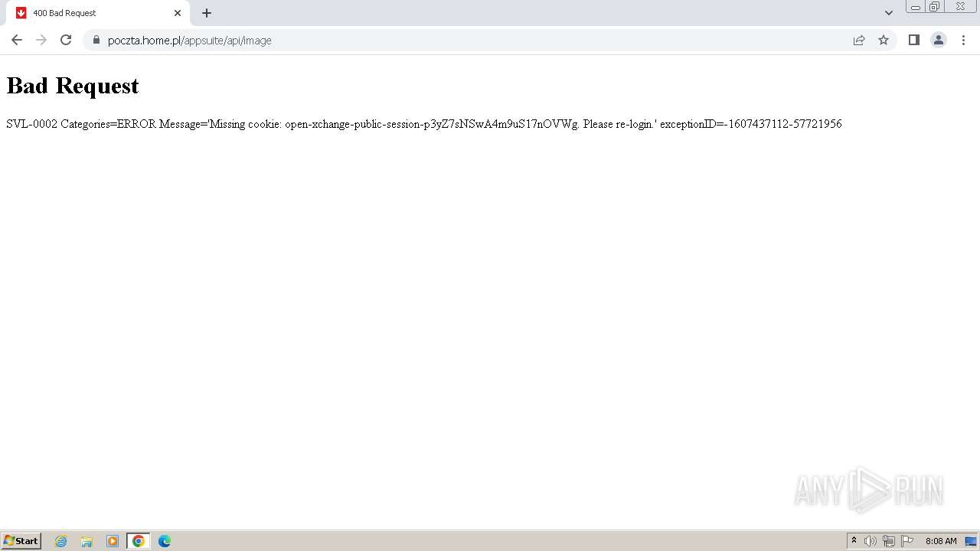Launch Microsoft Edge from taskbar
This screenshot has height=551, width=980.
coord(165,541)
